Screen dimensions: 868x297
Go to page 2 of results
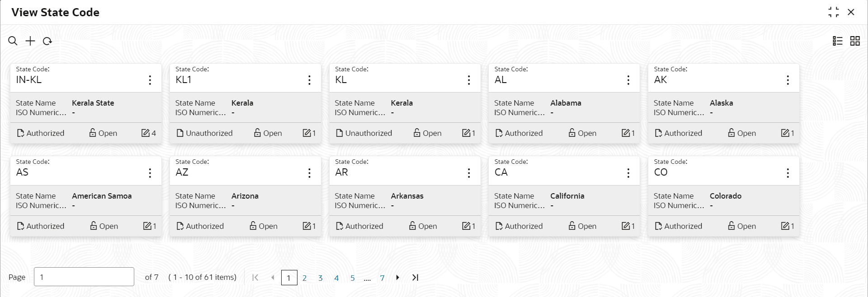(304, 278)
